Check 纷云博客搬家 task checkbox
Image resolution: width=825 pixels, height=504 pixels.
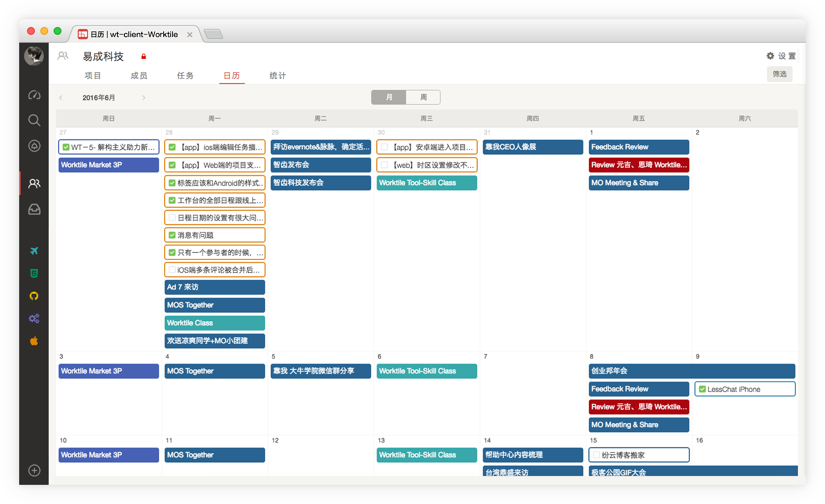click(596, 455)
